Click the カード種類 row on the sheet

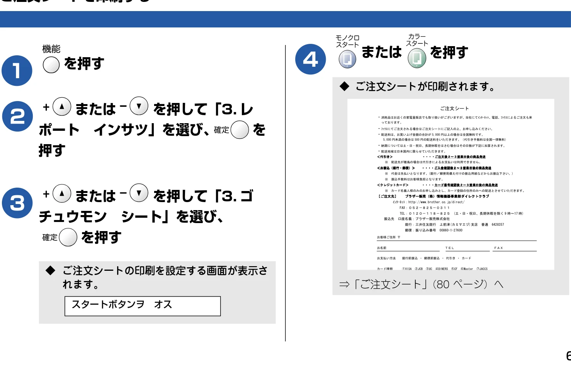(432, 269)
